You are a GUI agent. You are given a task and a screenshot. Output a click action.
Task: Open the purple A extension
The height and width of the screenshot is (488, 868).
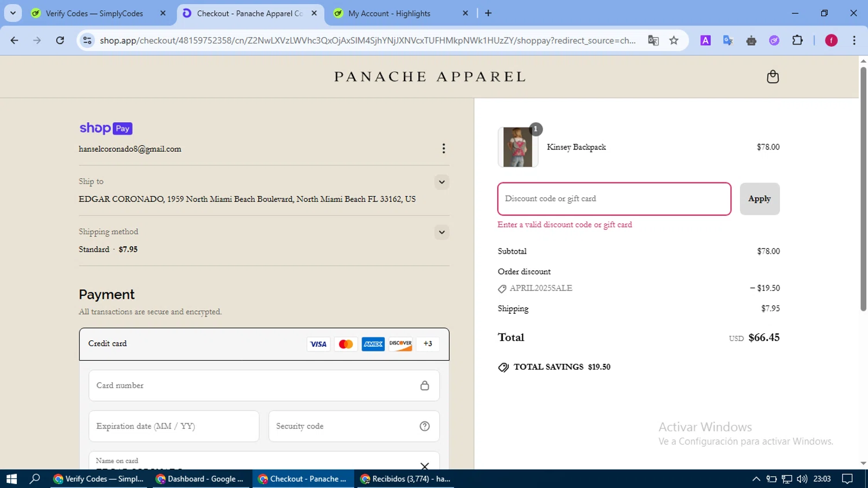pos(705,40)
